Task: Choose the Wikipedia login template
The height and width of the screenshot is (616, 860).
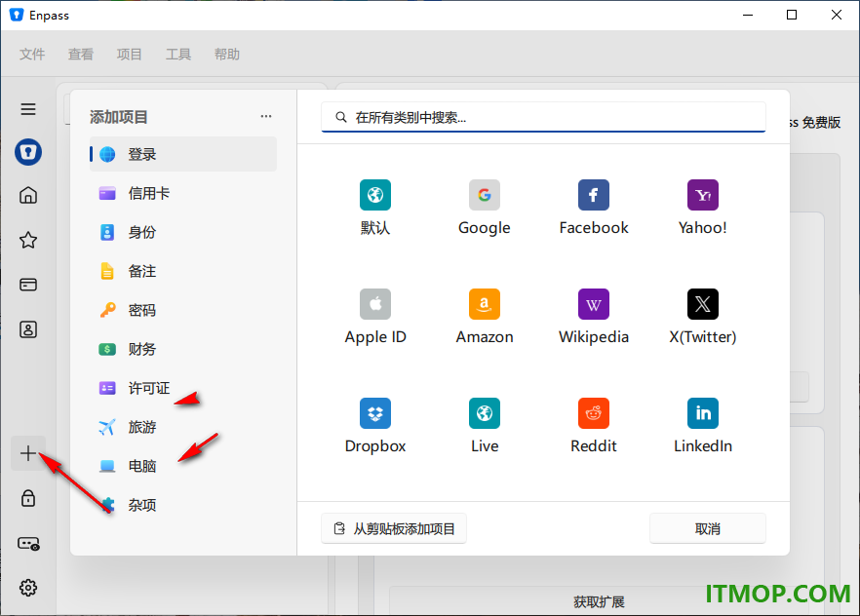Action: 594,318
